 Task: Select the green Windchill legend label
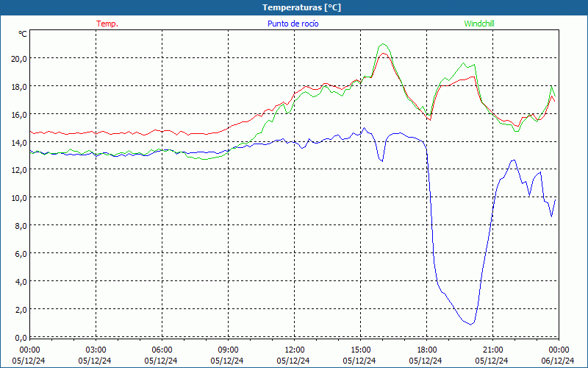[479, 24]
